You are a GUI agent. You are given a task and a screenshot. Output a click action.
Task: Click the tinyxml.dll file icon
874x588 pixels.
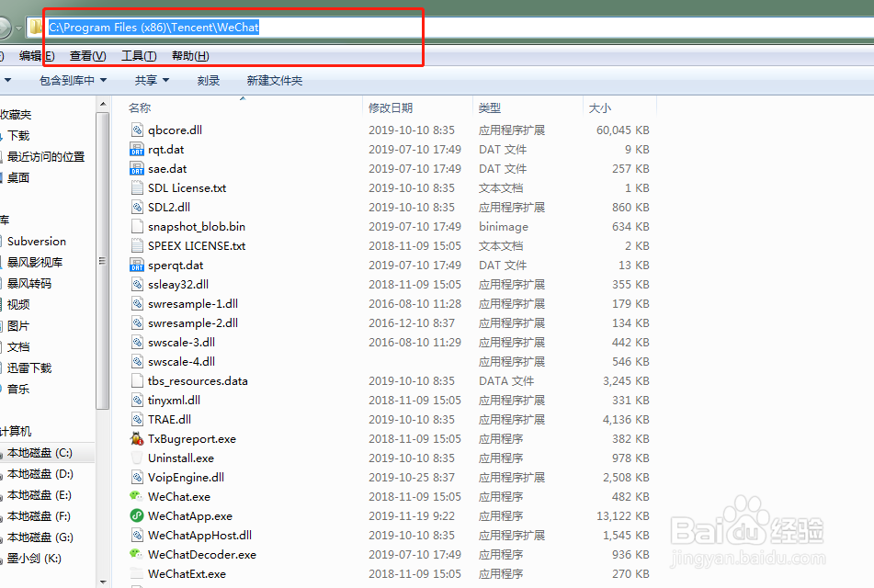click(137, 401)
